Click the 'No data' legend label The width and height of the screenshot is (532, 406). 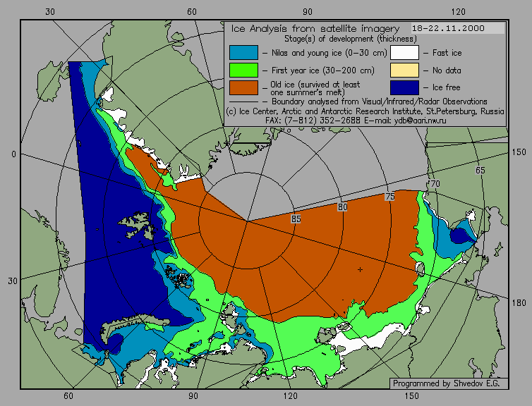pyautogui.click(x=447, y=70)
